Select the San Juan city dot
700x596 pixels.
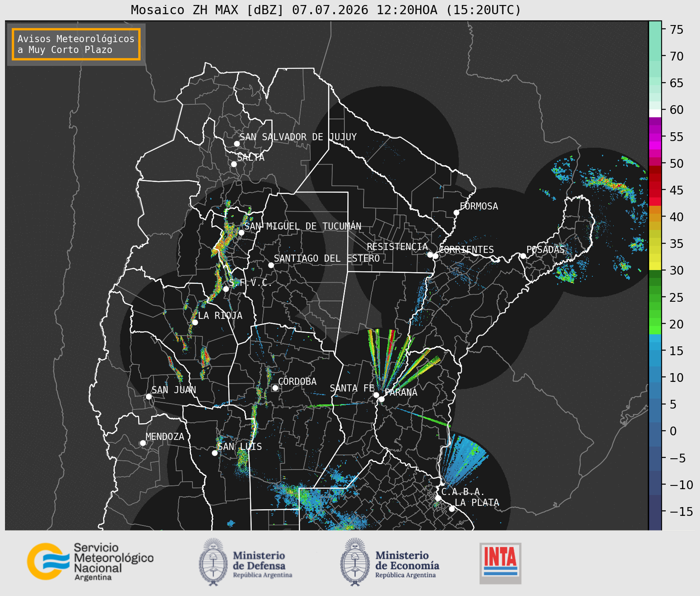coord(149,396)
